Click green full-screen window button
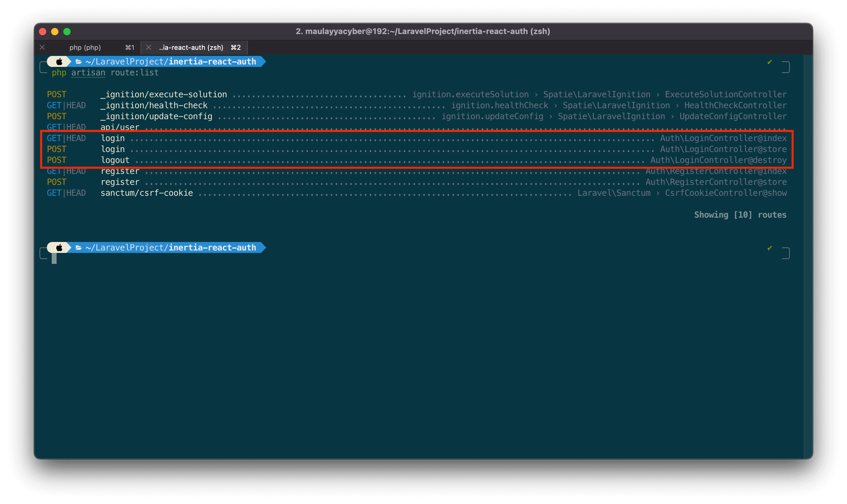This screenshot has width=847, height=504. [67, 32]
